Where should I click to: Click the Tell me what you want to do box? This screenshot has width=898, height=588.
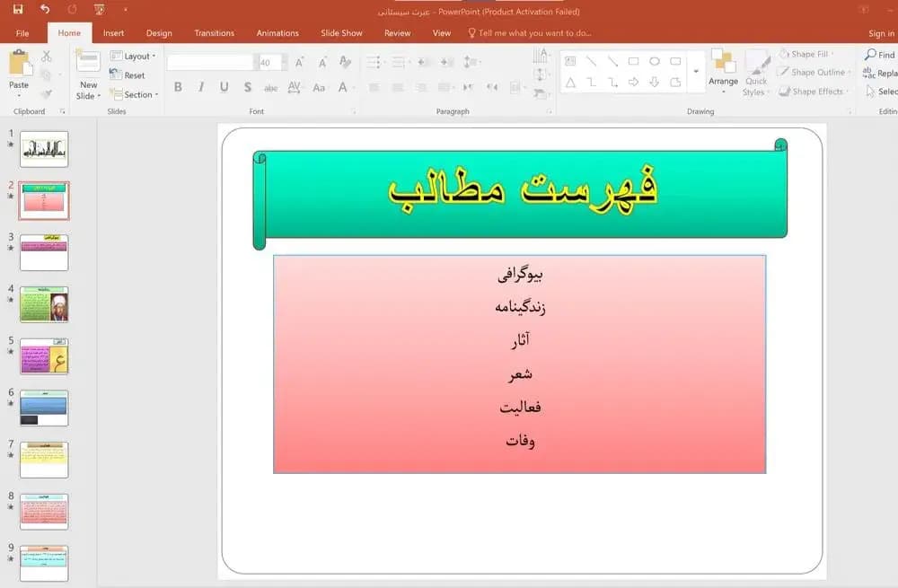(530, 33)
